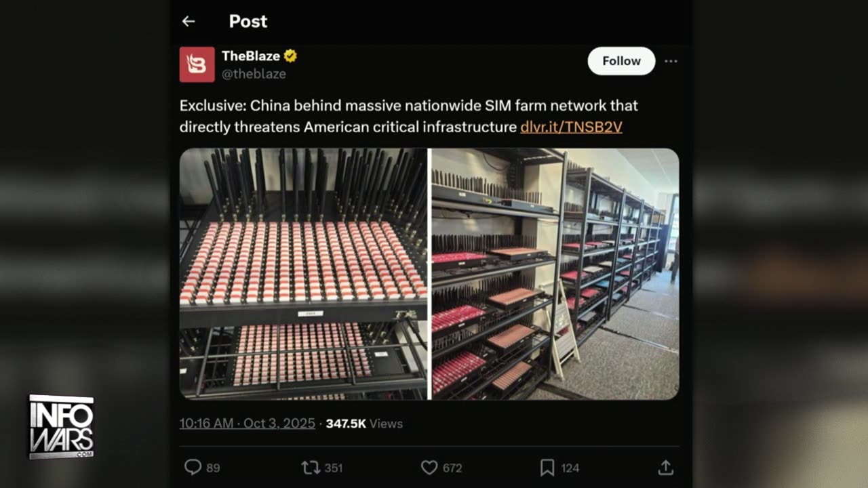Reply to the post via comment icon
Screen dimensions: 868x488
coord(193,467)
